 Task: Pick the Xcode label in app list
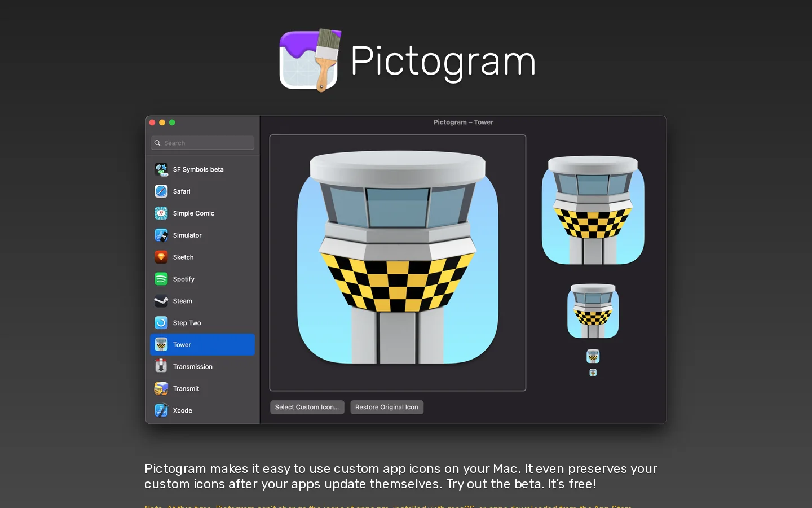pyautogui.click(x=183, y=410)
